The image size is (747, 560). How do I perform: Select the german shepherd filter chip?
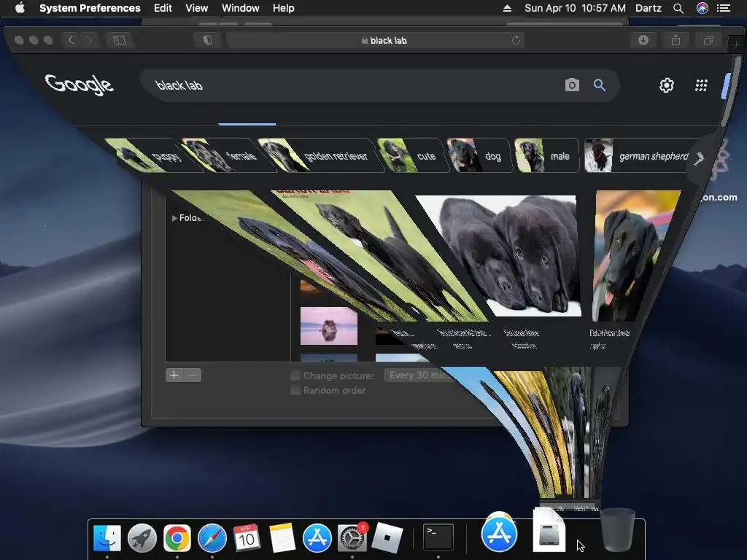[638, 155]
